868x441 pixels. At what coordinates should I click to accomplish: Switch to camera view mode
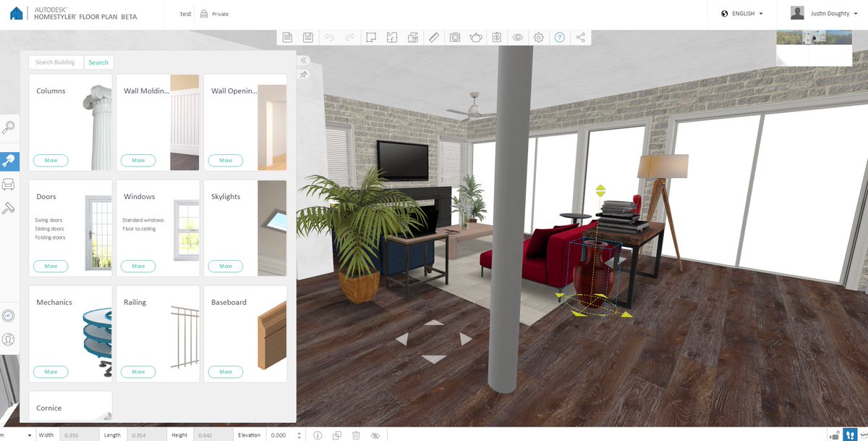(835, 435)
